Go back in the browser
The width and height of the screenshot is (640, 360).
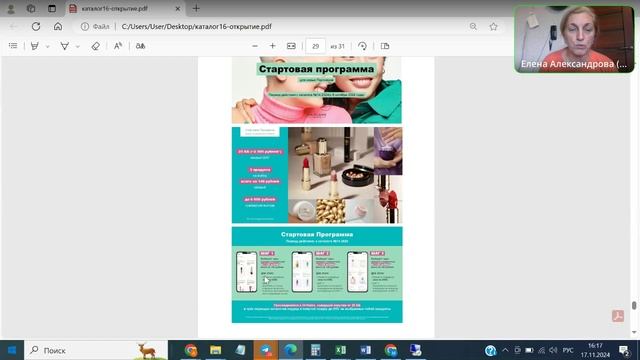coord(13,27)
